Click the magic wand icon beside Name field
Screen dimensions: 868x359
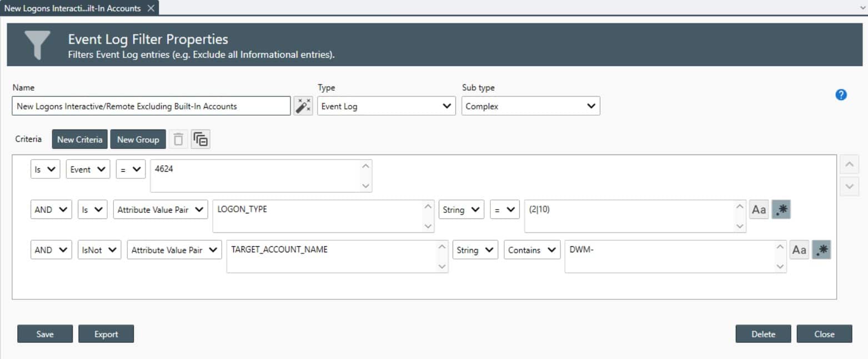tap(302, 106)
